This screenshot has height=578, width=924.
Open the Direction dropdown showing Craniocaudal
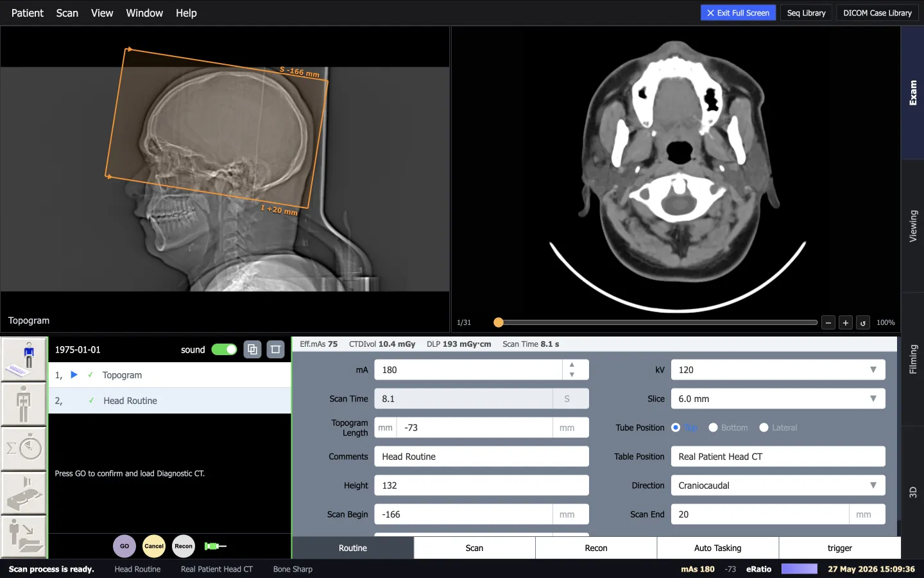pyautogui.click(x=778, y=486)
